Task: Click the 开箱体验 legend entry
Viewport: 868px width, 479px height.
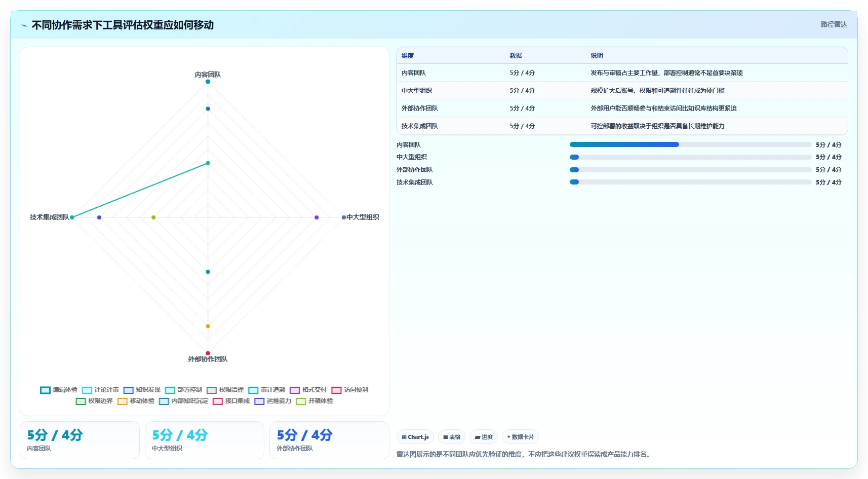Action: coord(314,401)
